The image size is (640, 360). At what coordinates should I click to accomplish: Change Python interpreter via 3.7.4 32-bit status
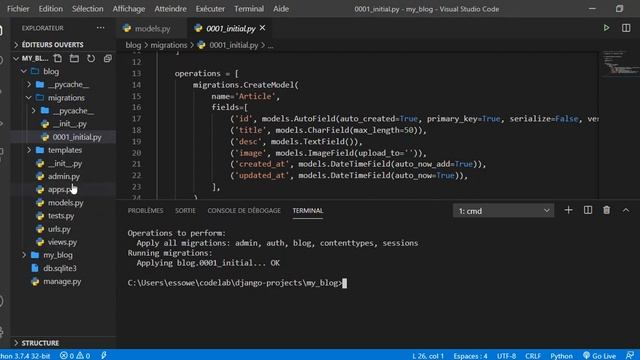[x=25, y=356]
